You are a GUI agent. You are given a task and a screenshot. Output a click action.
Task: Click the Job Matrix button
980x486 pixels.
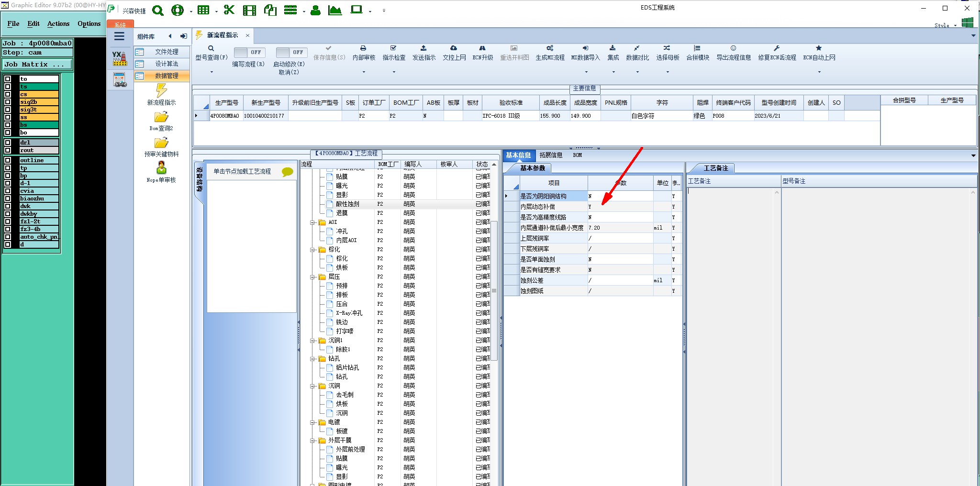[37, 64]
